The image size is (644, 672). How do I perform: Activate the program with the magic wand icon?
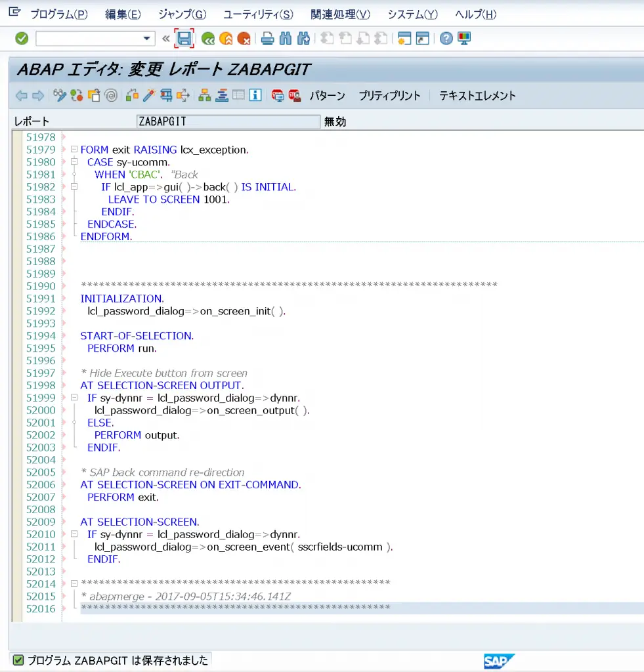(x=149, y=95)
